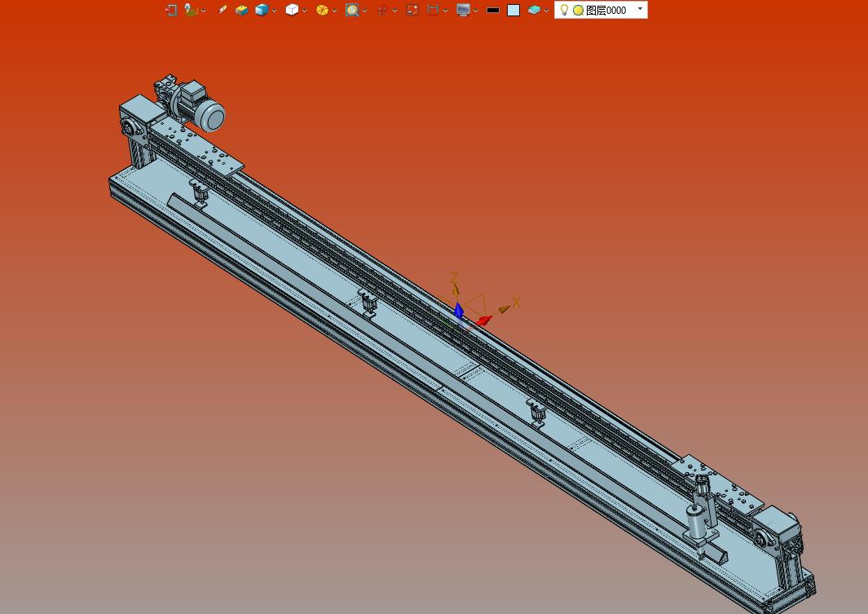Click the monitor display icon
This screenshot has width=868, height=614.
pos(463,10)
